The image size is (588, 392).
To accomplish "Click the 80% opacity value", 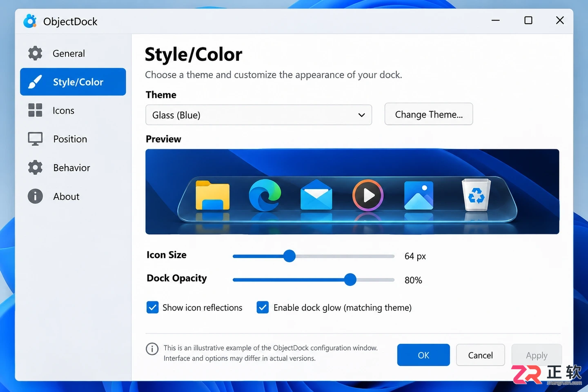I will (413, 280).
